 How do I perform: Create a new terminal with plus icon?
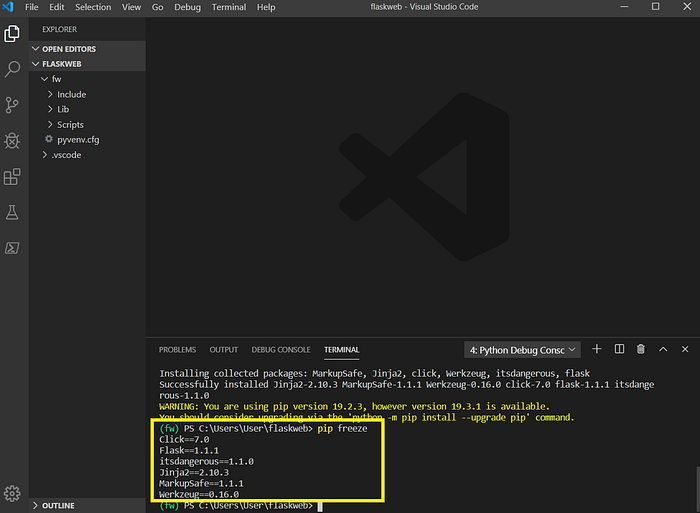point(596,349)
